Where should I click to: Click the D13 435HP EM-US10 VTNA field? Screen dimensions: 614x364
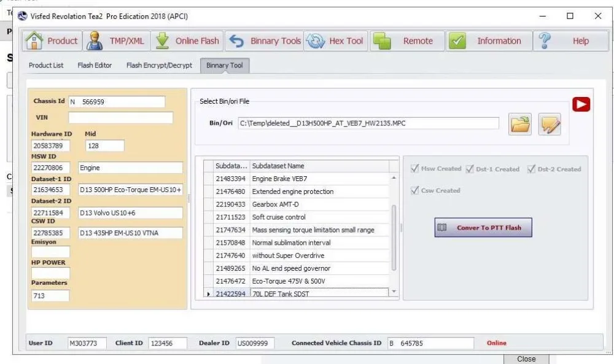tap(130, 233)
